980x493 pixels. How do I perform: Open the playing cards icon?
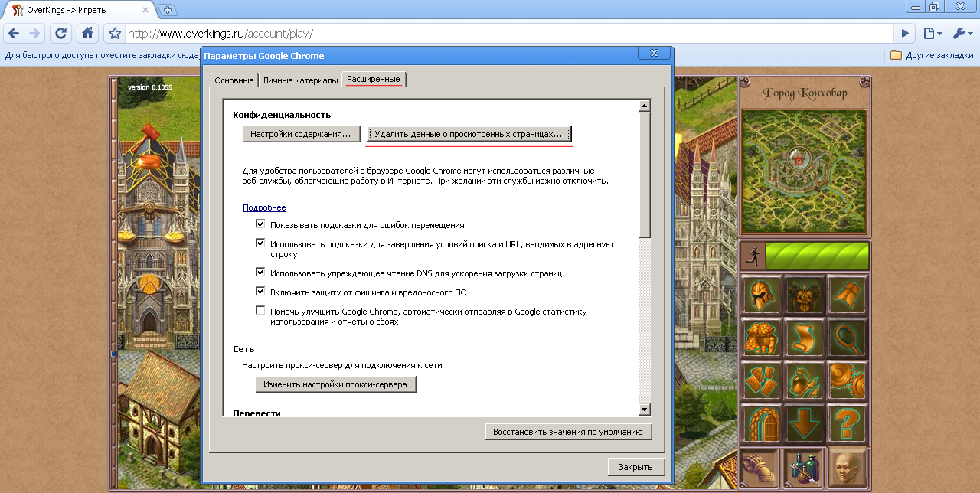[x=761, y=380]
